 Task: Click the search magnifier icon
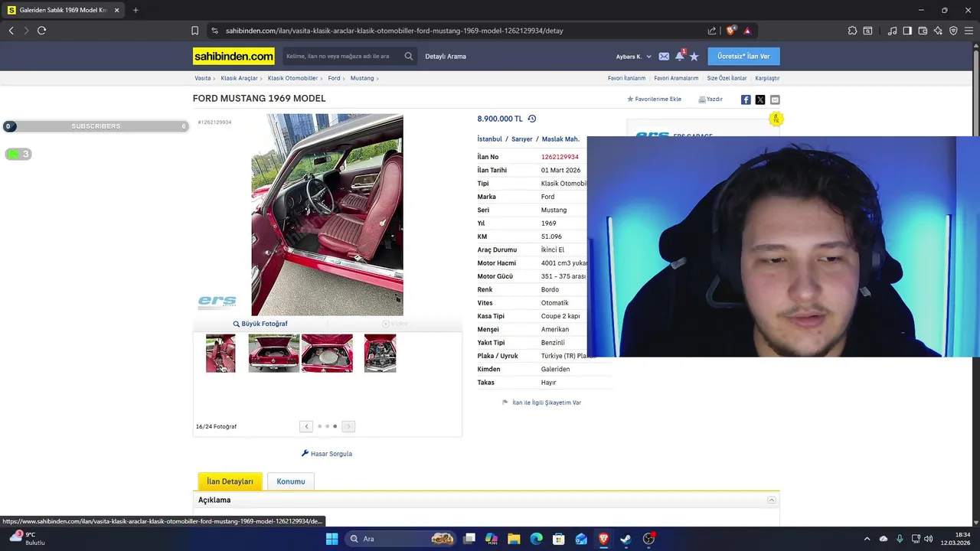coord(409,56)
